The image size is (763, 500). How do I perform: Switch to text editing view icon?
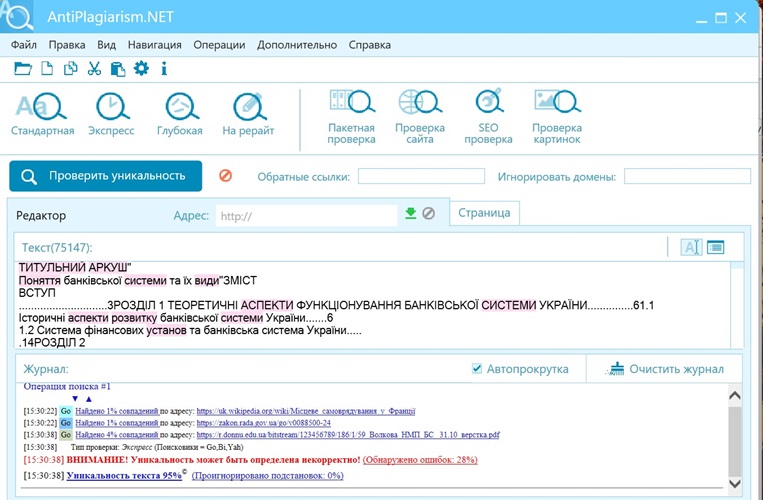[x=691, y=247]
